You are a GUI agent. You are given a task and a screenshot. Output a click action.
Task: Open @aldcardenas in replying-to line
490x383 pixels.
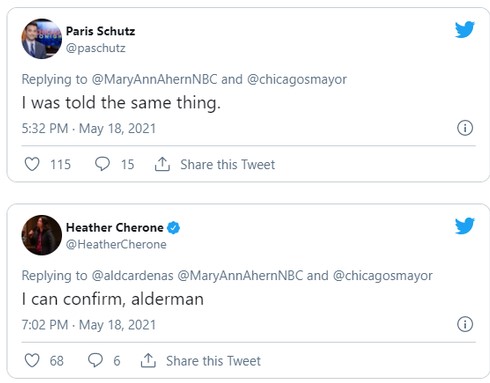pos(132,276)
